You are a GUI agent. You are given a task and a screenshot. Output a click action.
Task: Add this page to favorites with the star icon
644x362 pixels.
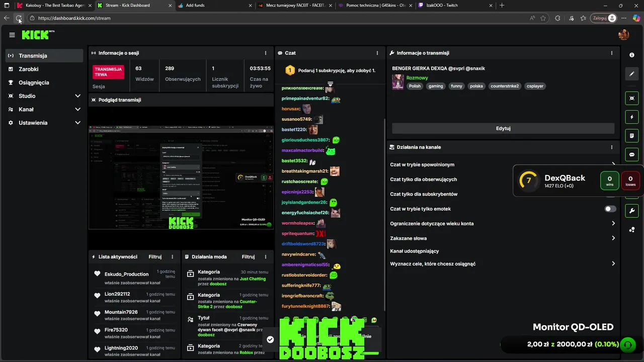543,18
